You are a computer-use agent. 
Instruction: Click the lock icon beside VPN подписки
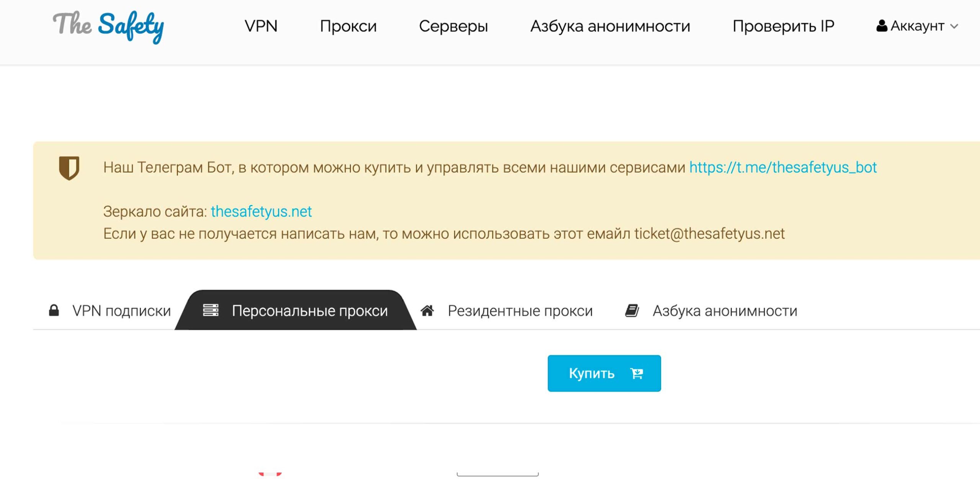[x=54, y=310]
